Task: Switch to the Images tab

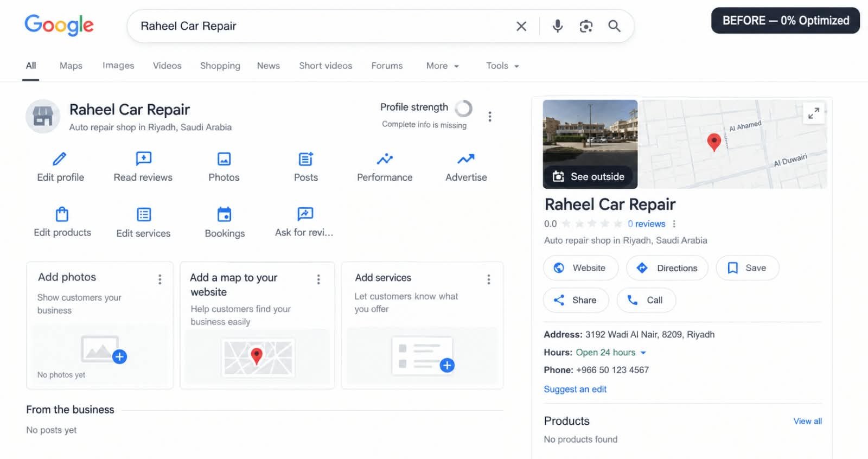Action: pyautogui.click(x=118, y=66)
